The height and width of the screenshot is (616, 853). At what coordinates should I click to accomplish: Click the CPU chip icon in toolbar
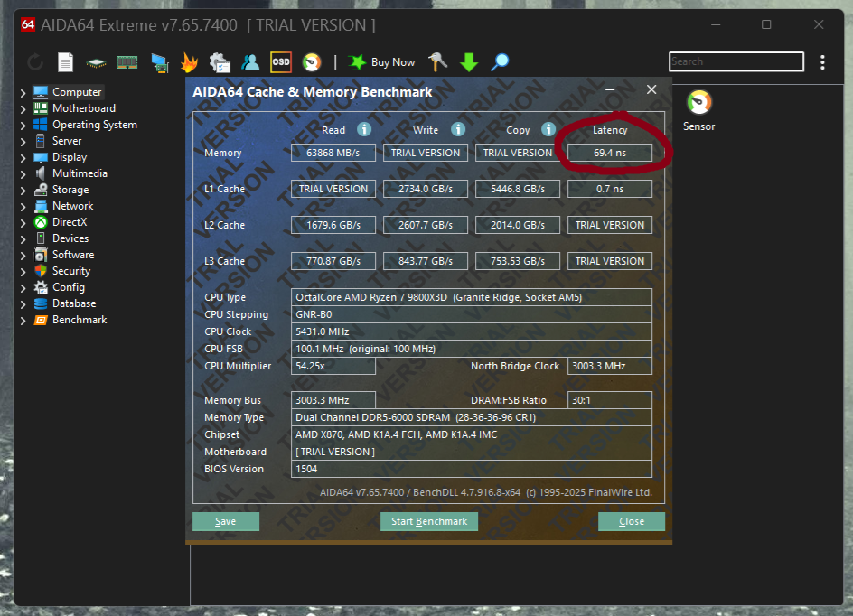pos(97,63)
